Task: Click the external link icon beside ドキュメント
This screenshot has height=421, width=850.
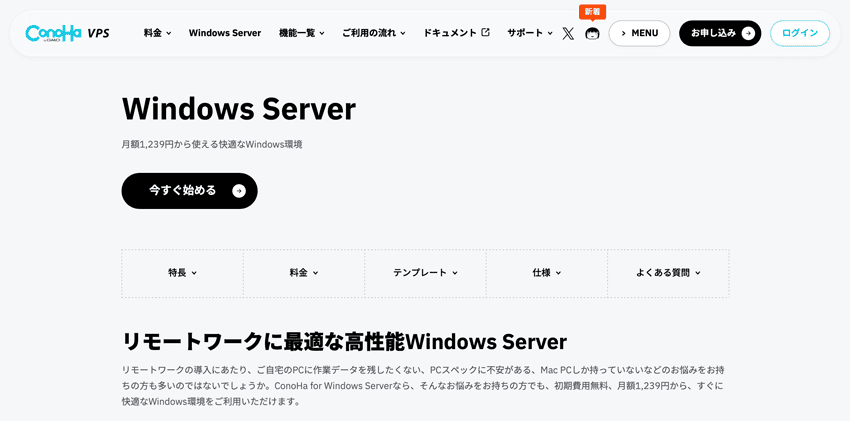Action: point(486,33)
